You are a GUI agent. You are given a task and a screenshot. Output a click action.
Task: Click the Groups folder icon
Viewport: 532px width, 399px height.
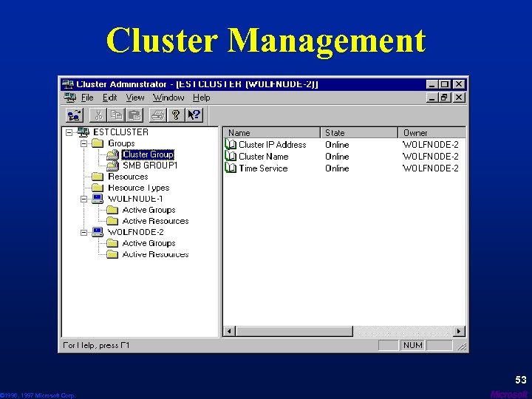(x=98, y=143)
